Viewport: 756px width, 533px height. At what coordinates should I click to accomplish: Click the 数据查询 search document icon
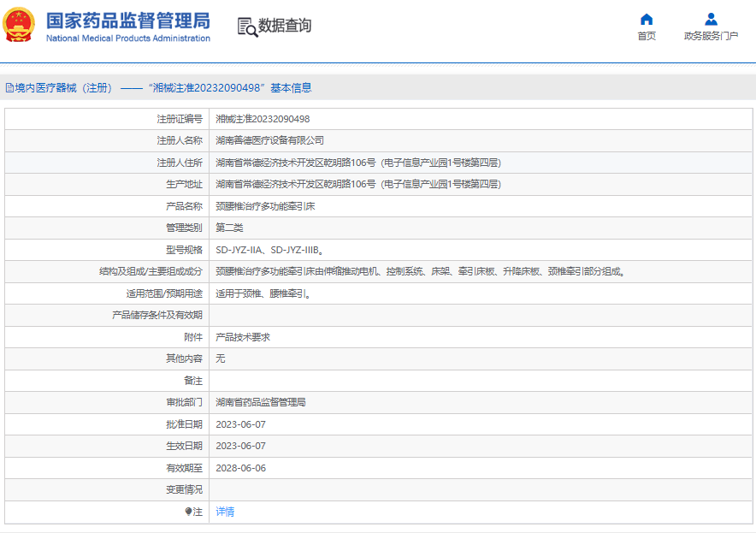tap(247, 27)
